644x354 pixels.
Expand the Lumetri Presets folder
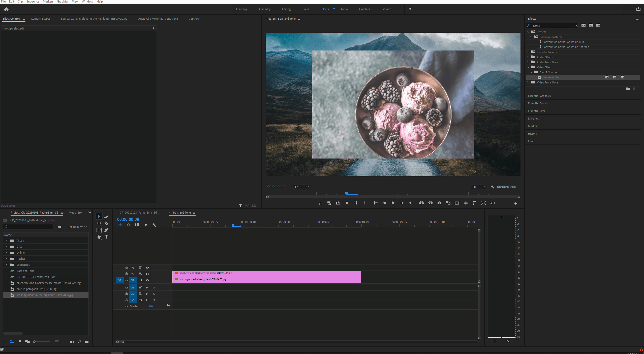528,52
